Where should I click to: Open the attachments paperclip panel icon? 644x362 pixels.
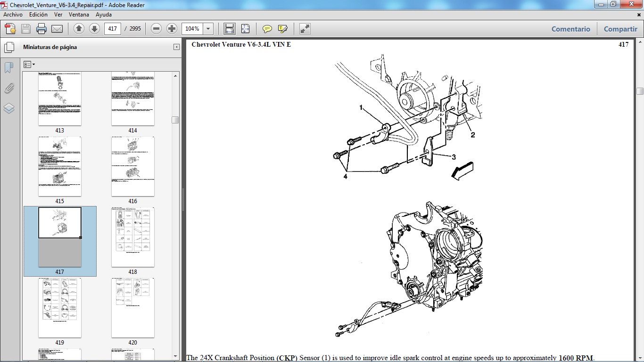9,88
